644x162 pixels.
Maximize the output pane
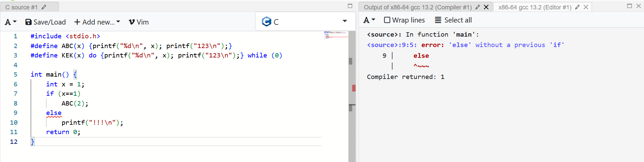(630, 6)
